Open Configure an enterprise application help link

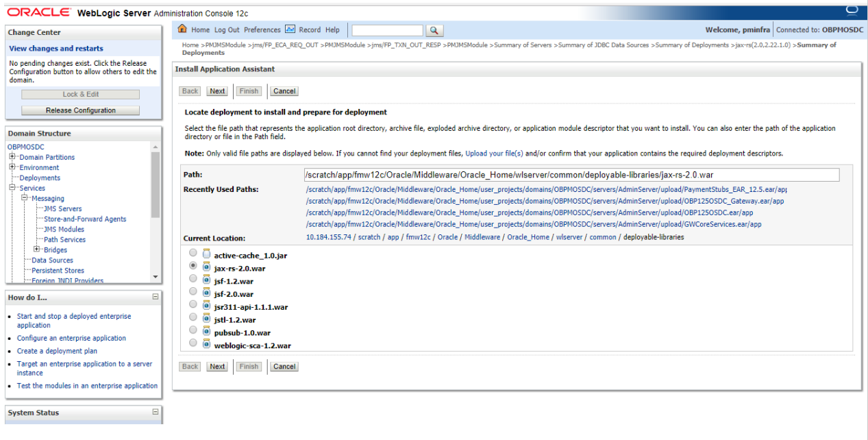click(71, 338)
